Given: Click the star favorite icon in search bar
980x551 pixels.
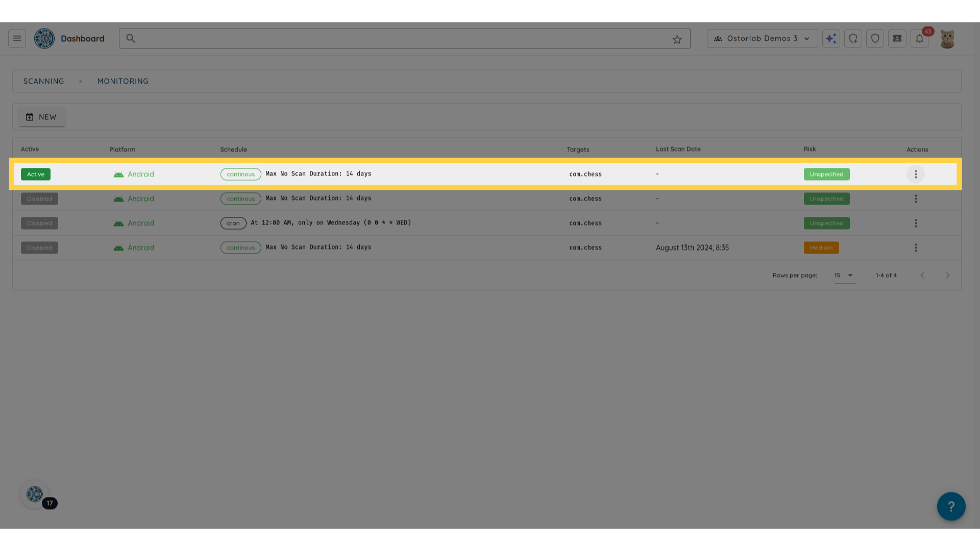Looking at the screenshot, I should (677, 39).
